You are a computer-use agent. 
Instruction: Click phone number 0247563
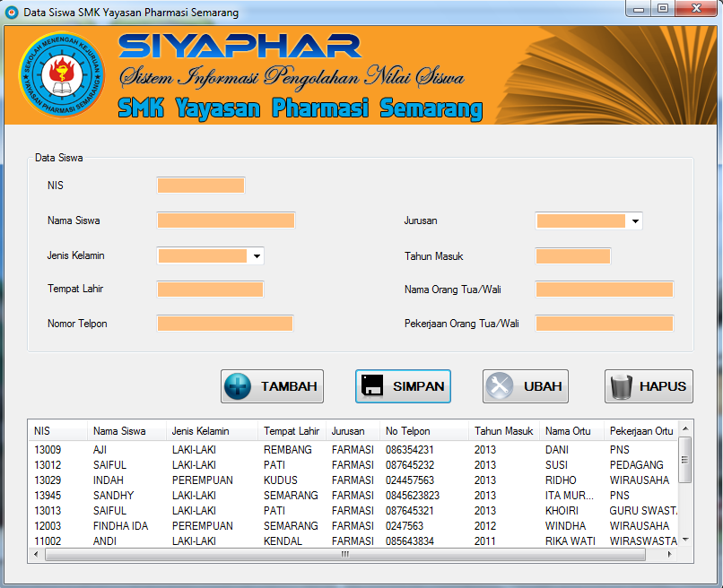tap(405, 525)
